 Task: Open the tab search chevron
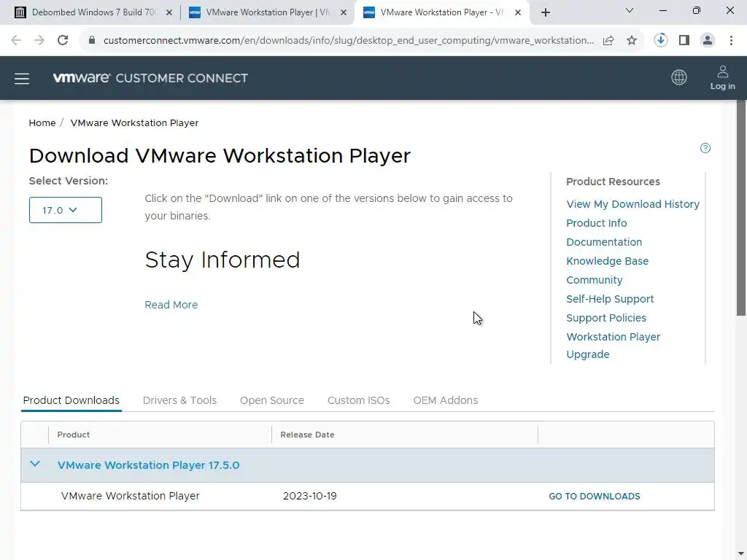(x=630, y=10)
